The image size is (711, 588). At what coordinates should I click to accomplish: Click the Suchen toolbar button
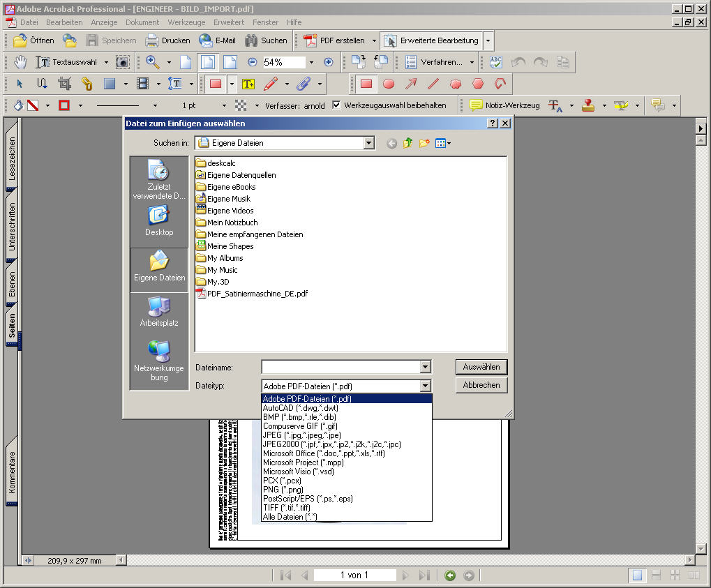click(x=266, y=40)
